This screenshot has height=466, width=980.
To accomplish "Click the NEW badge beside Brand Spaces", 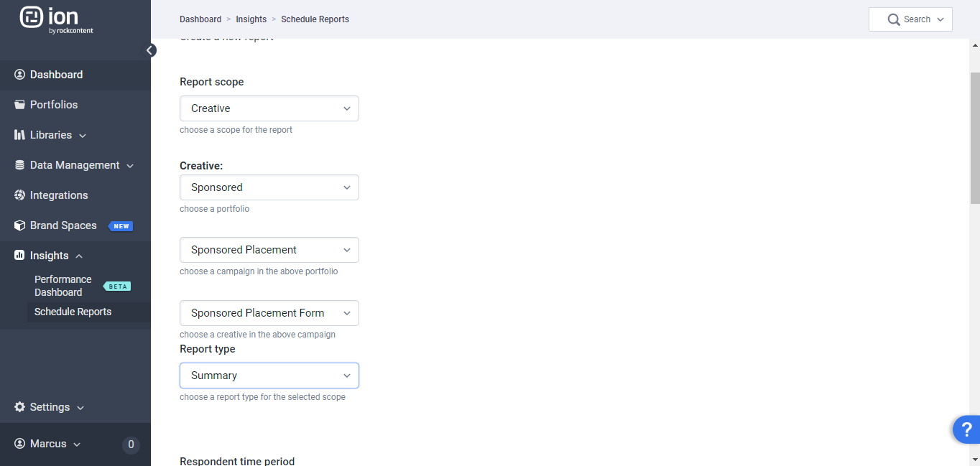I will tap(121, 226).
